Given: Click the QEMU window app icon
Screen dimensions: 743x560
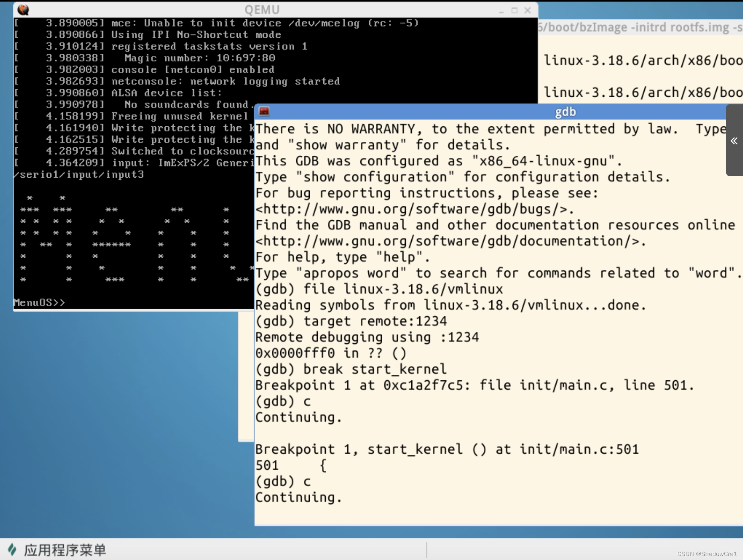Looking at the screenshot, I should click(23, 10).
